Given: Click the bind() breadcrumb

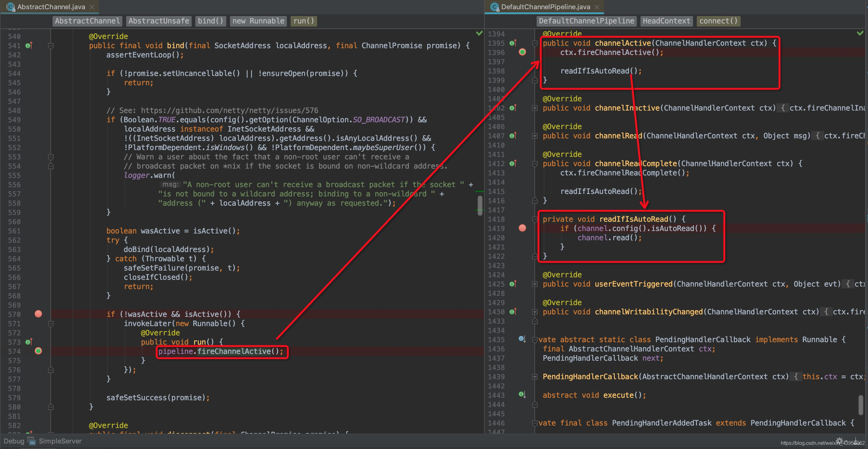Looking at the screenshot, I should click(211, 21).
